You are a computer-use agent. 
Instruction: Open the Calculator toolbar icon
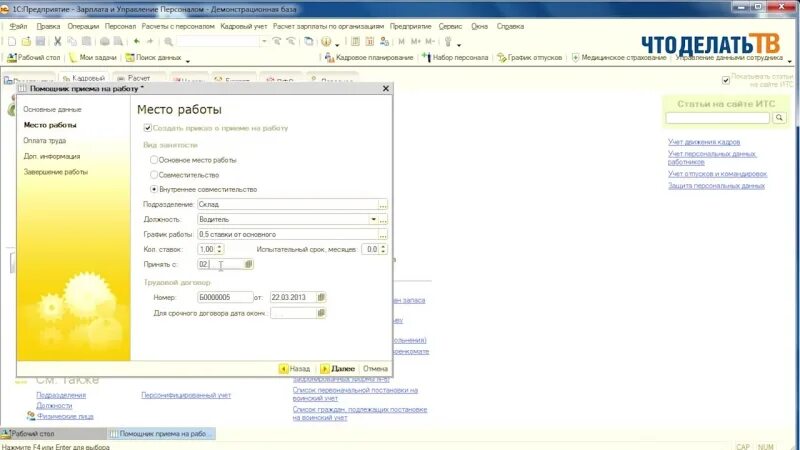coord(356,41)
